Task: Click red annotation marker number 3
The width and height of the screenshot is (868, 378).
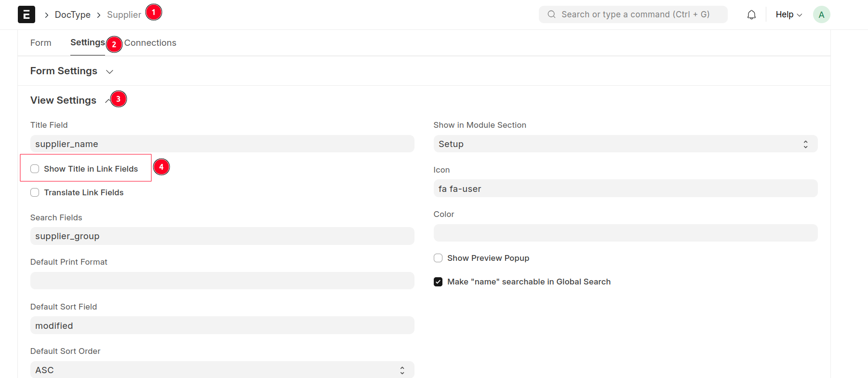Action: click(x=118, y=99)
